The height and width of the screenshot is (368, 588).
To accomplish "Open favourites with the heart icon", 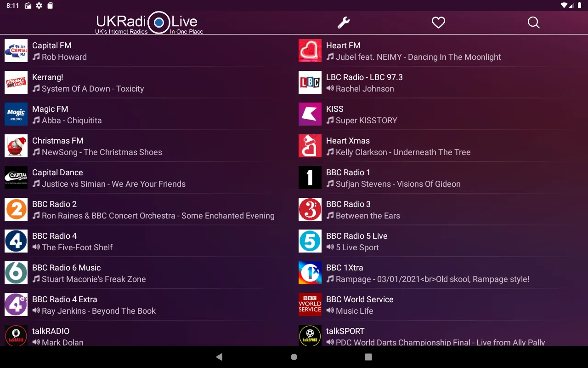I will 438,23.
